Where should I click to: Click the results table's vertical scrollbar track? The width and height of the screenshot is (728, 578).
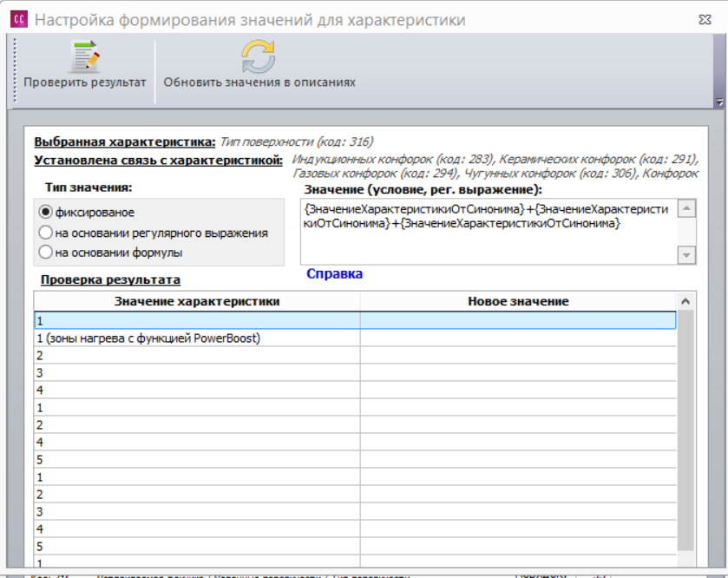pos(685,430)
